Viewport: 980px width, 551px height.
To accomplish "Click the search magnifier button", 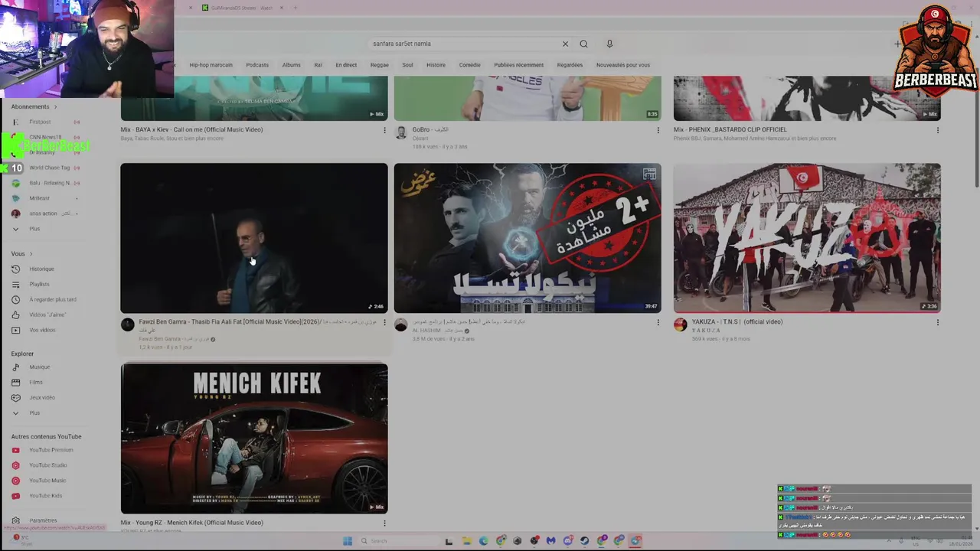I will 583,44.
